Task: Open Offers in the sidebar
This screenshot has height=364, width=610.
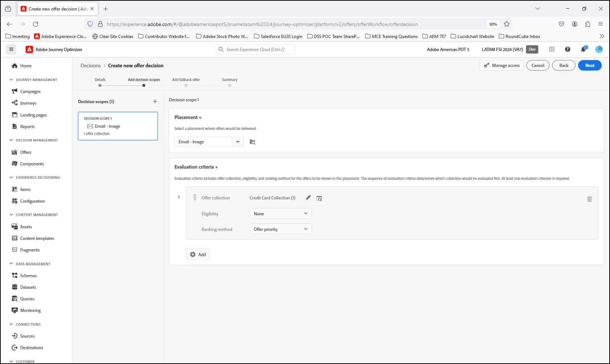Action: [x=26, y=152]
